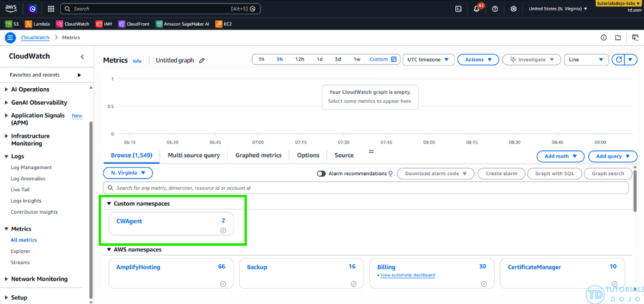Select the 1w time range
Image resolution: width=644 pixels, height=304 pixels.
[x=357, y=59]
